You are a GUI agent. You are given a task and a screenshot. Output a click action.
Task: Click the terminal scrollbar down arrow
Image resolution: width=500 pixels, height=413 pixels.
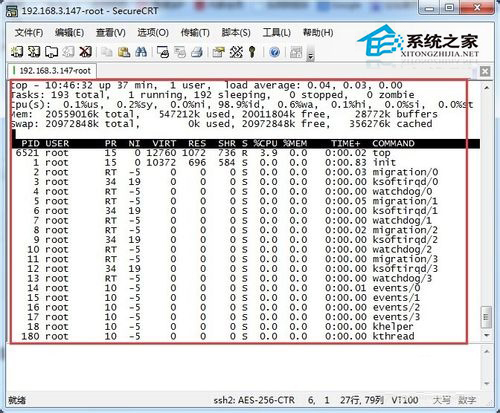pyautogui.click(x=486, y=335)
